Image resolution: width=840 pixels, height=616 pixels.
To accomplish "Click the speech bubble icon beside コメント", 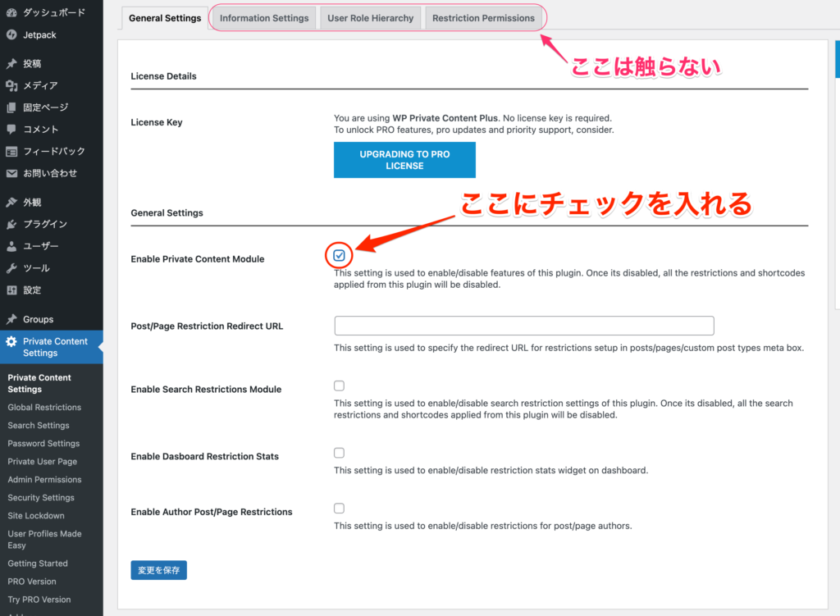I will [11, 129].
